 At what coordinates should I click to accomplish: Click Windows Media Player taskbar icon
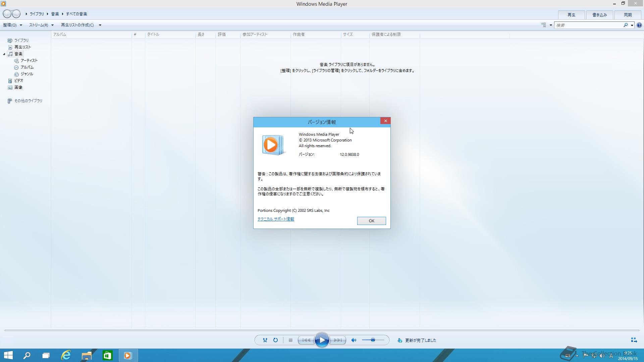(x=128, y=355)
